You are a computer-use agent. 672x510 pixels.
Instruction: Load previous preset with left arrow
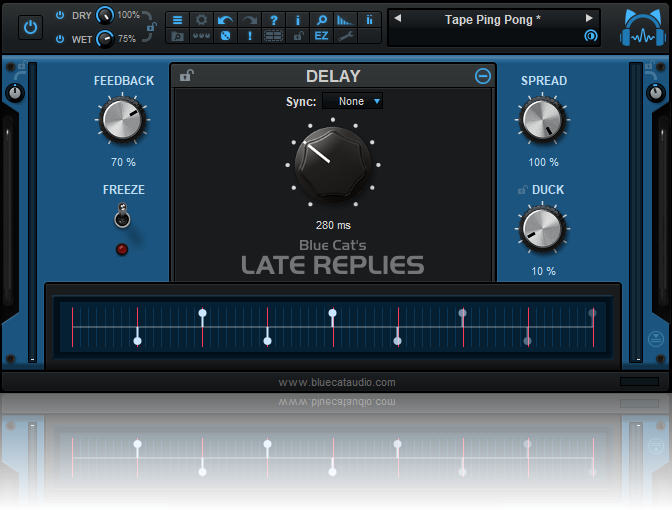[398, 18]
